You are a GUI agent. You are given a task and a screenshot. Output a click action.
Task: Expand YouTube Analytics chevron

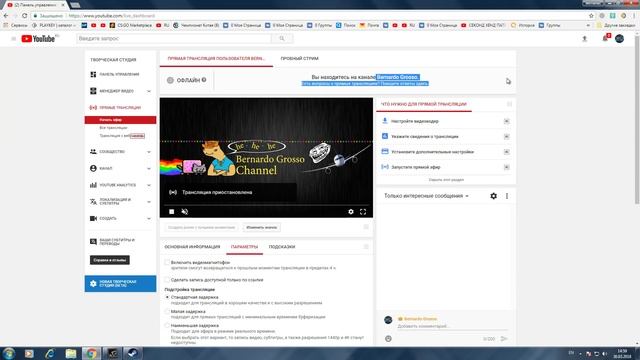click(149, 185)
